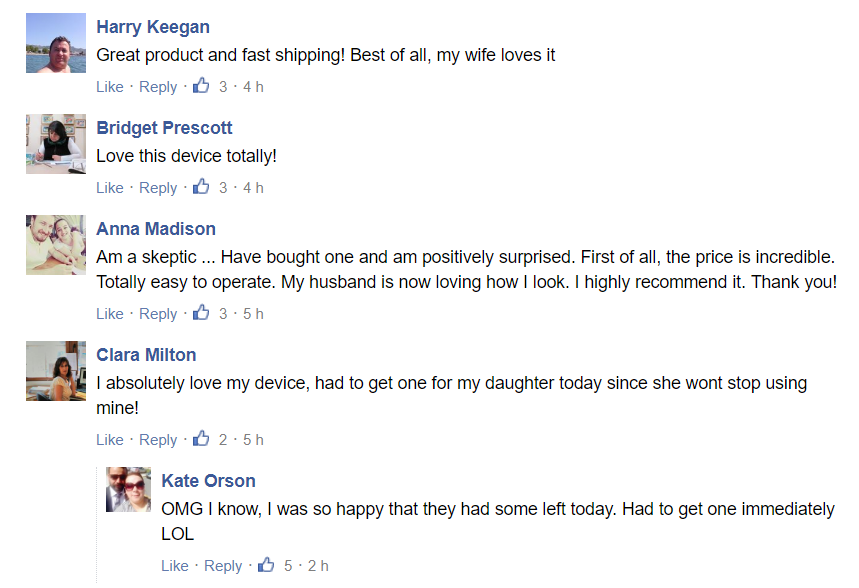Open Kate Orson's profile picture
The width and height of the screenshot is (859, 588).
pyautogui.click(x=129, y=490)
